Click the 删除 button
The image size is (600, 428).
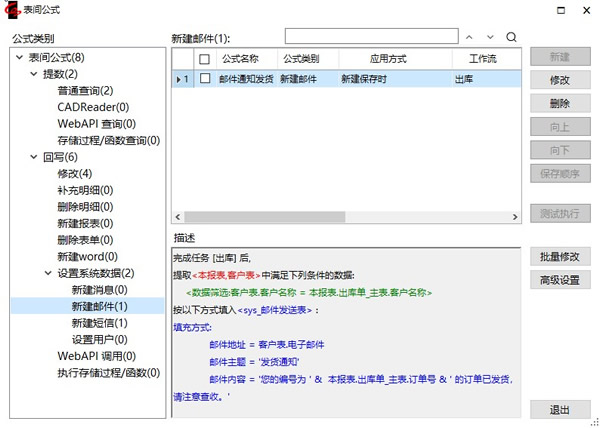(x=559, y=104)
